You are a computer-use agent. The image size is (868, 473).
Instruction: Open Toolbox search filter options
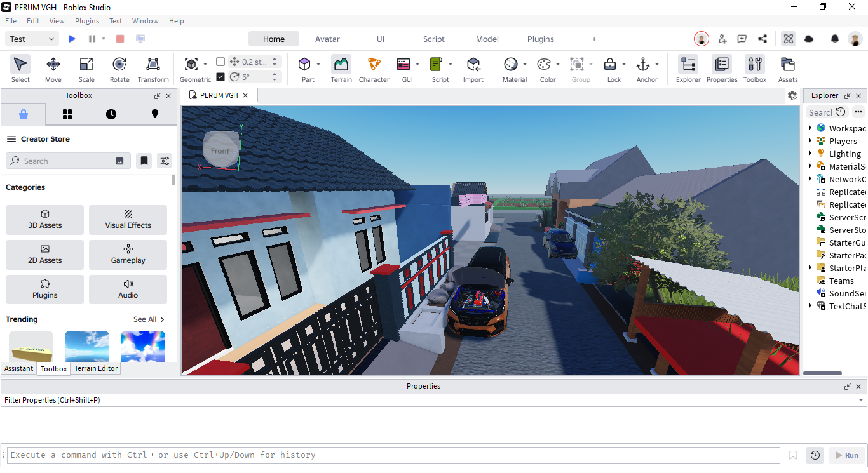165,161
